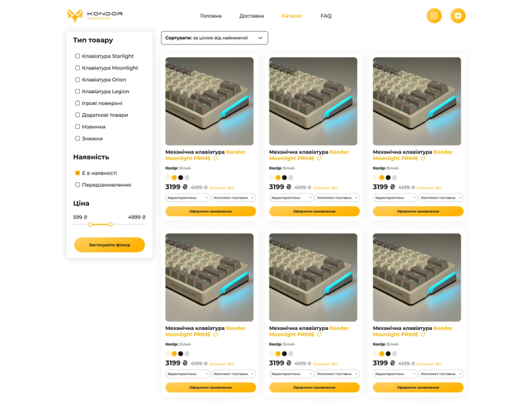Expand Комплект поставки on the top-right card
The image size is (532, 415).
(x=442, y=198)
